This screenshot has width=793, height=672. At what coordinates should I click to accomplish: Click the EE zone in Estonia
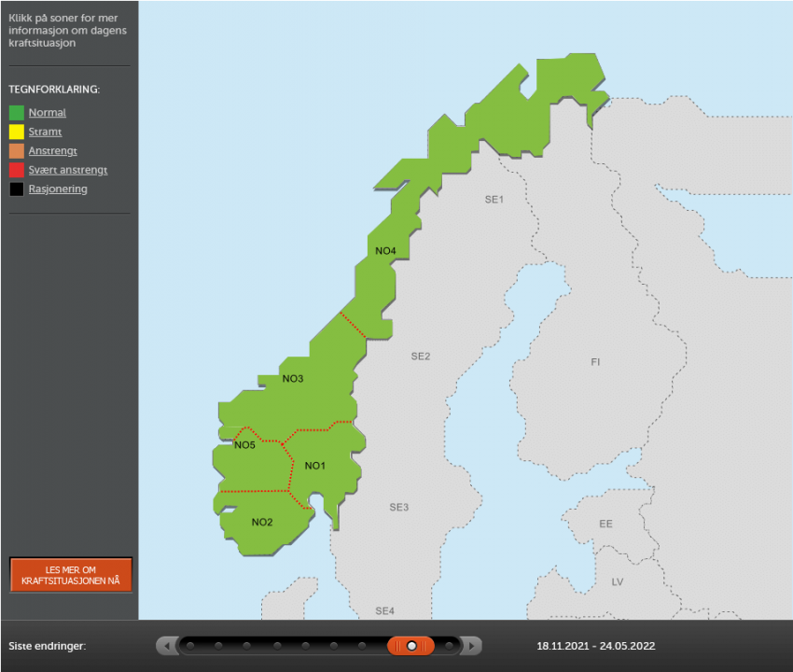605,524
